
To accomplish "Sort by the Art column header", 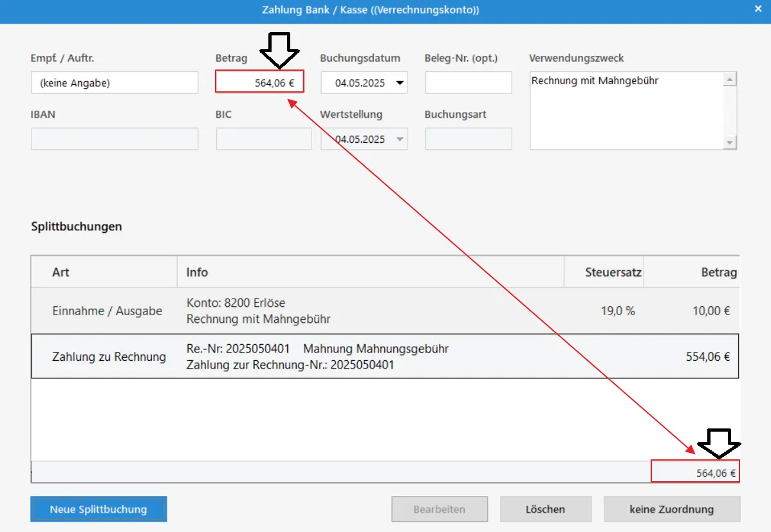I will 104,272.
